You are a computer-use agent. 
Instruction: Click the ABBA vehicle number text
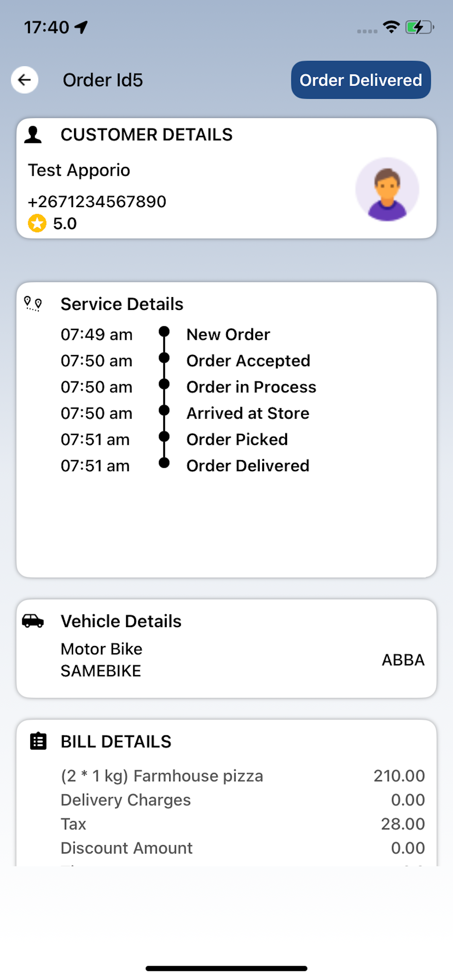pos(403,660)
